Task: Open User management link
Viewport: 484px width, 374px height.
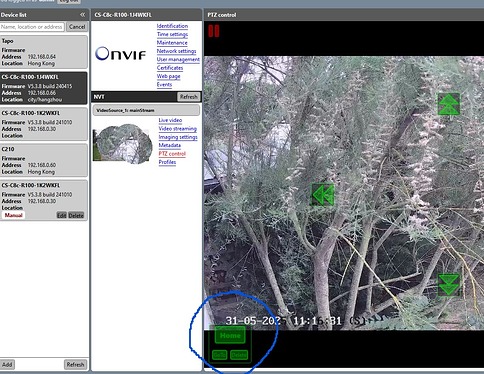Action: 178,59
